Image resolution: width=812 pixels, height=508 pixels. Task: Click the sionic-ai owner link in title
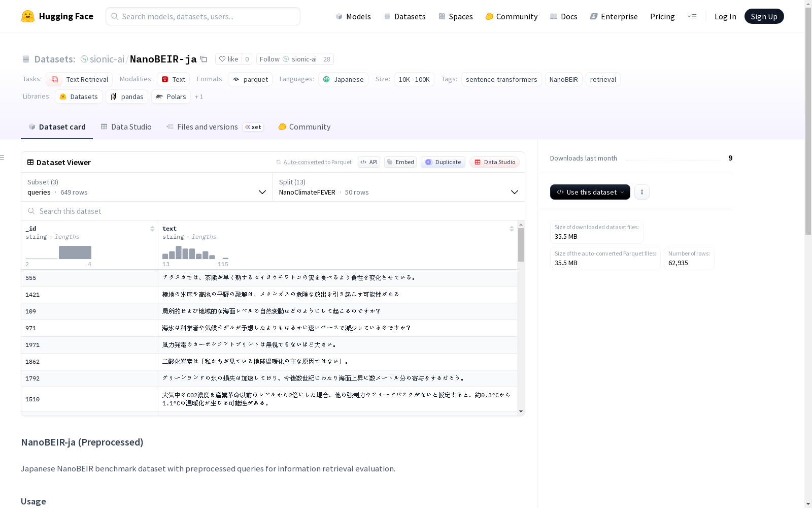(107, 59)
